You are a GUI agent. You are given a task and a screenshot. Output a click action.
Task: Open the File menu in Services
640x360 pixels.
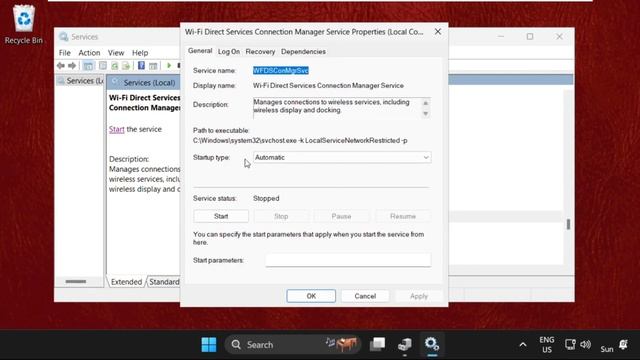tap(64, 53)
